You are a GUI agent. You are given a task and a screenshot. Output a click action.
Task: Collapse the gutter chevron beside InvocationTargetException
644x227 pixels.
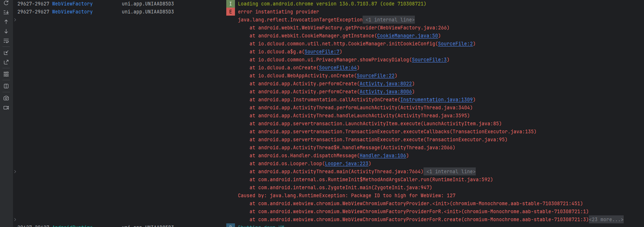pyautogui.click(x=15, y=20)
